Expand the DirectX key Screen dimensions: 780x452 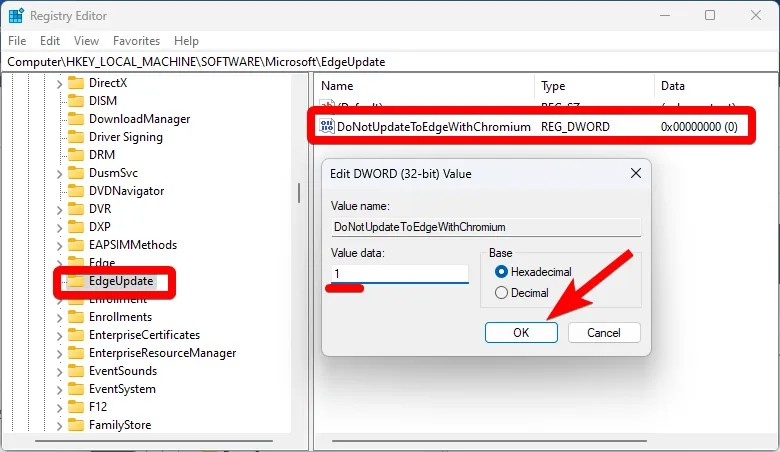(x=59, y=84)
